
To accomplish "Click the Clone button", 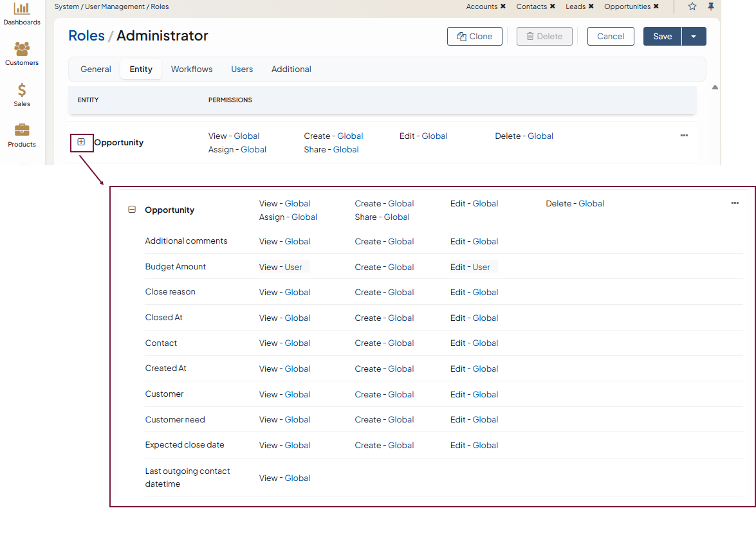I will [474, 37].
